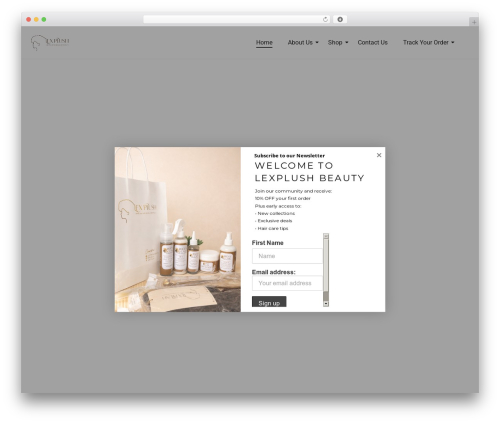This screenshot has width=500, height=423.
Task: Click the round icon beside the address bar
Action: click(340, 19)
